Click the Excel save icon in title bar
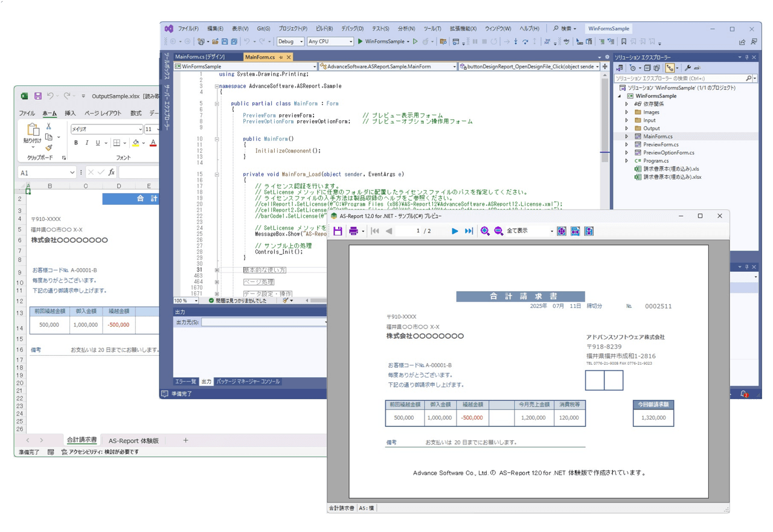The image size is (773, 532). click(37, 96)
